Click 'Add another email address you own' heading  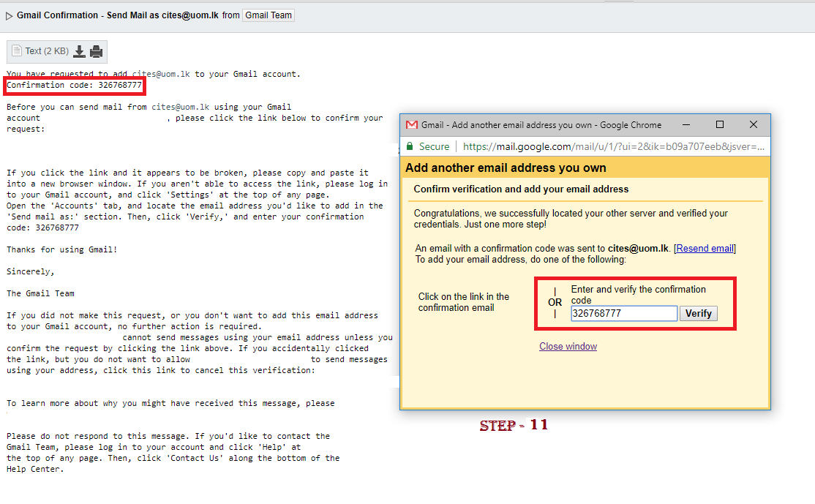tap(506, 168)
